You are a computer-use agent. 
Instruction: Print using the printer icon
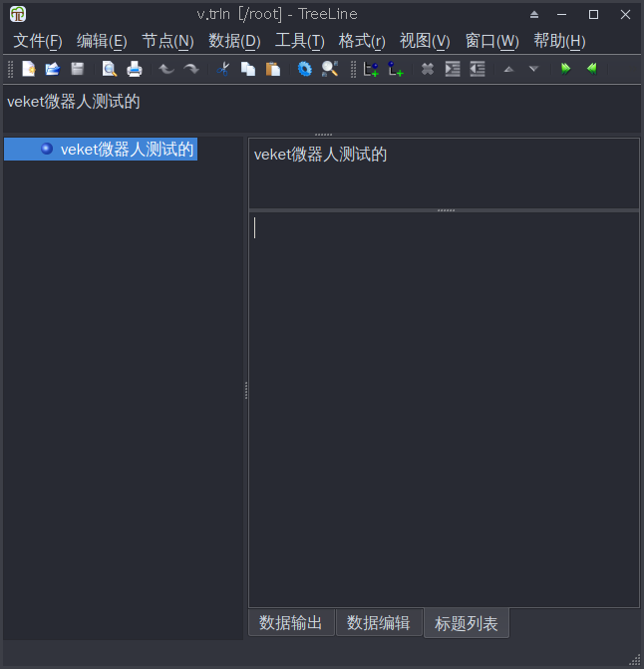(135, 69)
